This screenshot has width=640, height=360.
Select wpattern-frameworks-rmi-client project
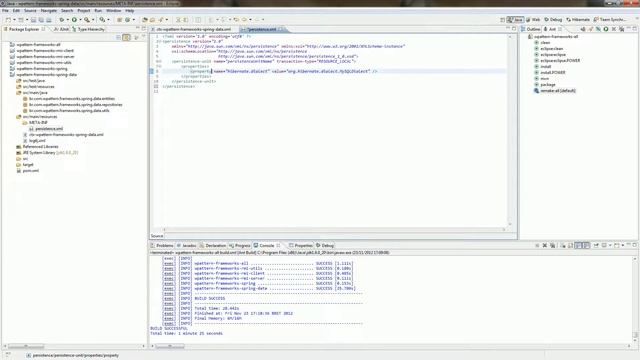[45, 51]
